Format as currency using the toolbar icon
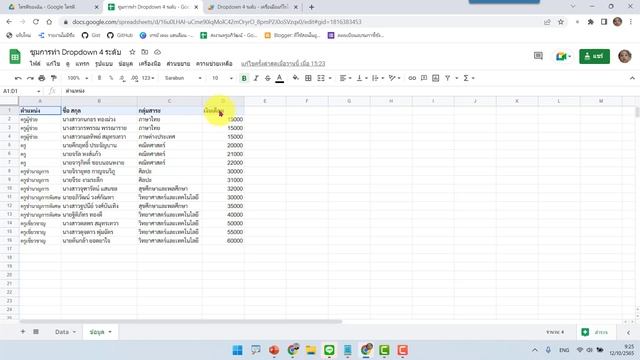 click(x=99, y=78)
